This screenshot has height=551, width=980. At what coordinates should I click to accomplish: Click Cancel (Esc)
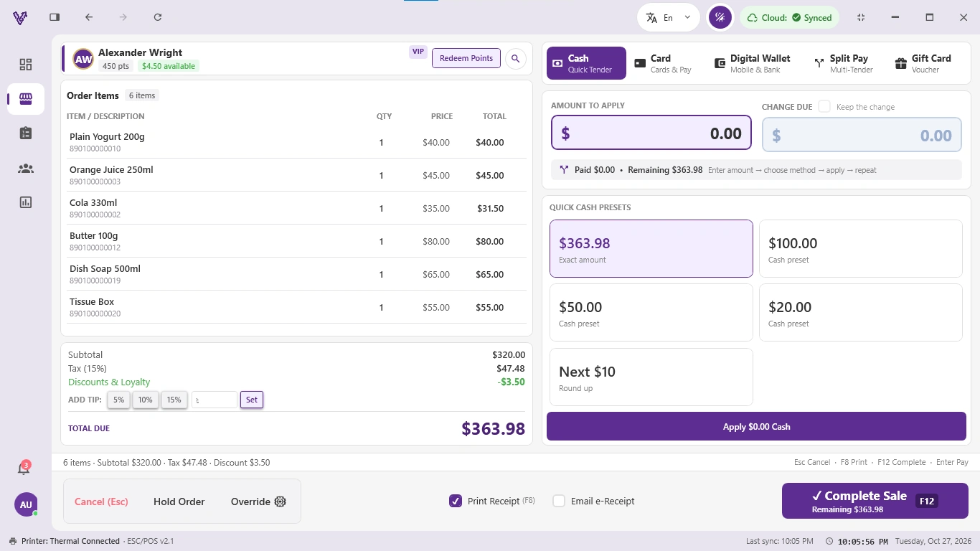click(101, 501)
